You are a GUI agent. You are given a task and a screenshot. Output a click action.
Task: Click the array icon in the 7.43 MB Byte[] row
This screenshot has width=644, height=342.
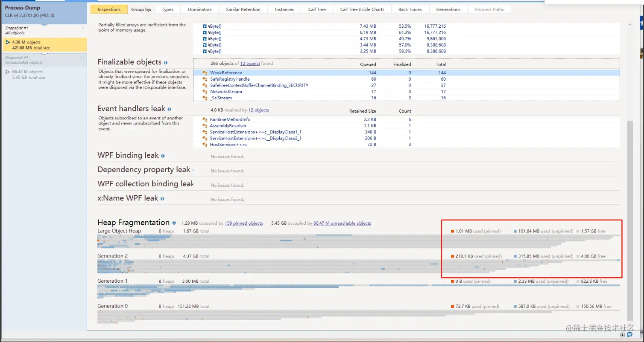205,26
